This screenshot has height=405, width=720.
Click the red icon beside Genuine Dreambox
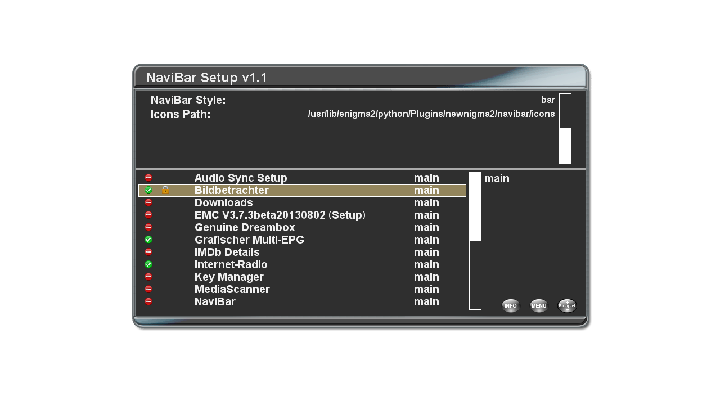148,228
